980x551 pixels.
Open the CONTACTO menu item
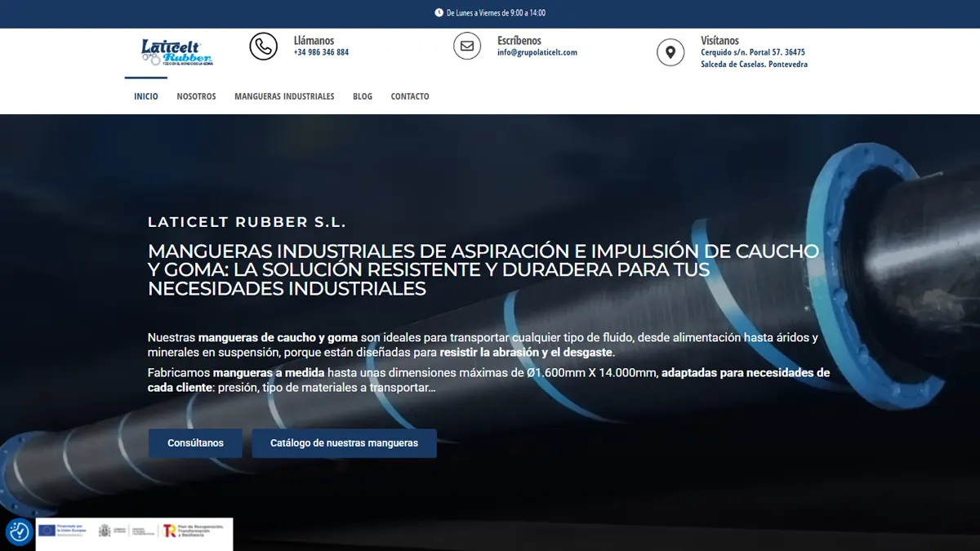[410, 96]
